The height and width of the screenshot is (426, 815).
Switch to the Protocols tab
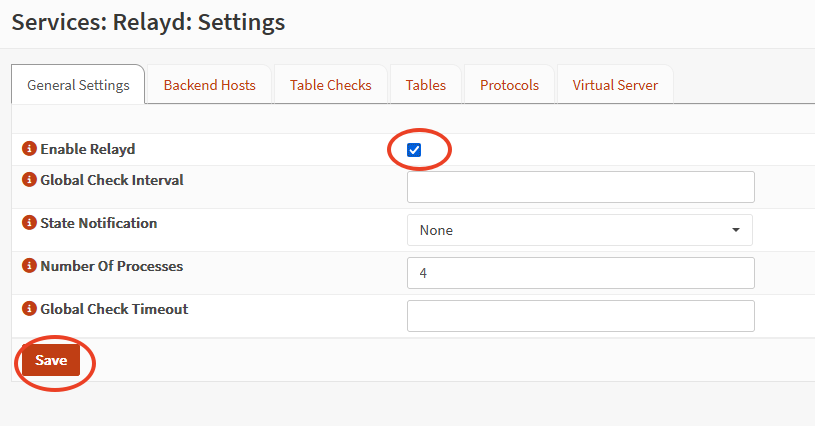509,85
